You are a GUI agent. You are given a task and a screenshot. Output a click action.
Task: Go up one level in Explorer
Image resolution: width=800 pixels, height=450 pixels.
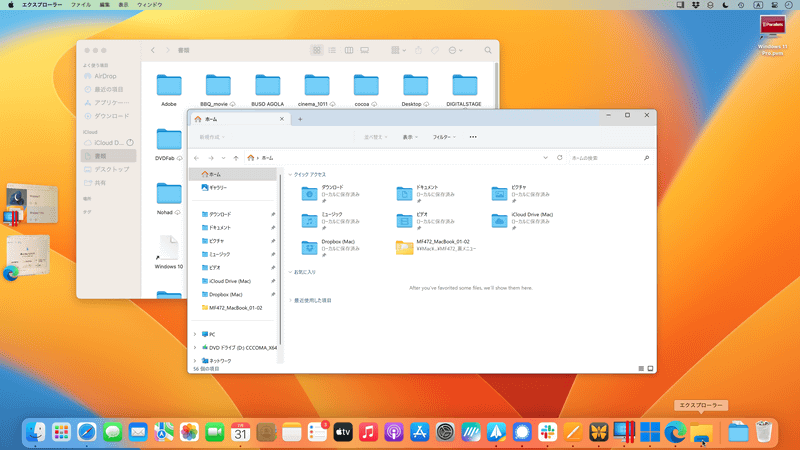point(236,158)
